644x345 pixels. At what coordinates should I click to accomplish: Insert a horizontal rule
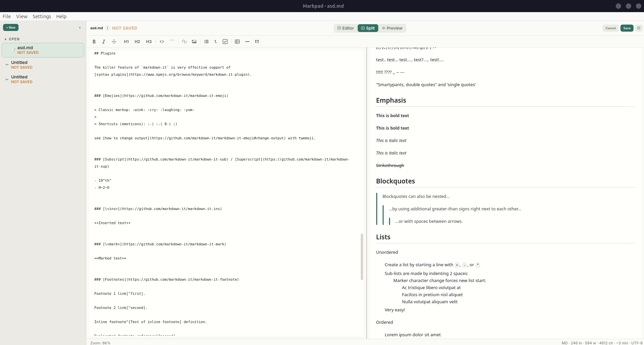[247, 42]
